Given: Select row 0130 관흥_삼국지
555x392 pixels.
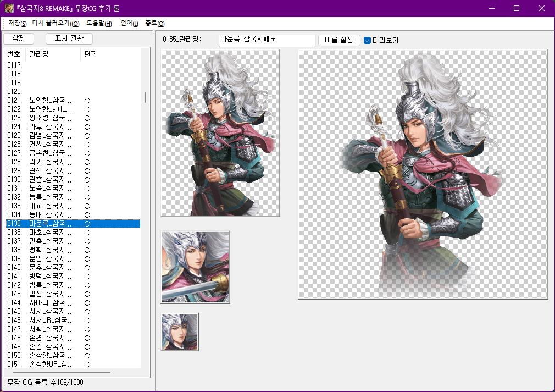Looking at the screenshot, I should pyautogui.click(x=73, y=180).
